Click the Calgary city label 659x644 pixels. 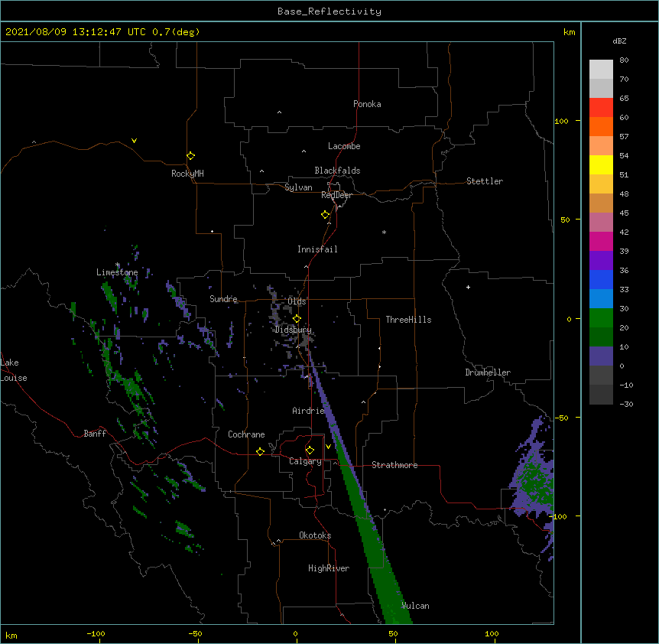click(x=305, y=461)
